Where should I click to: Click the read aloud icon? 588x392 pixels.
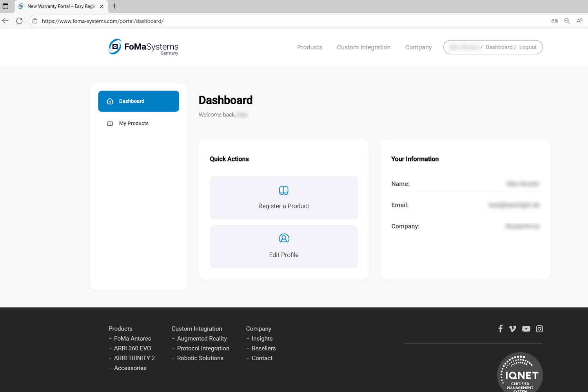click(579, 21)
